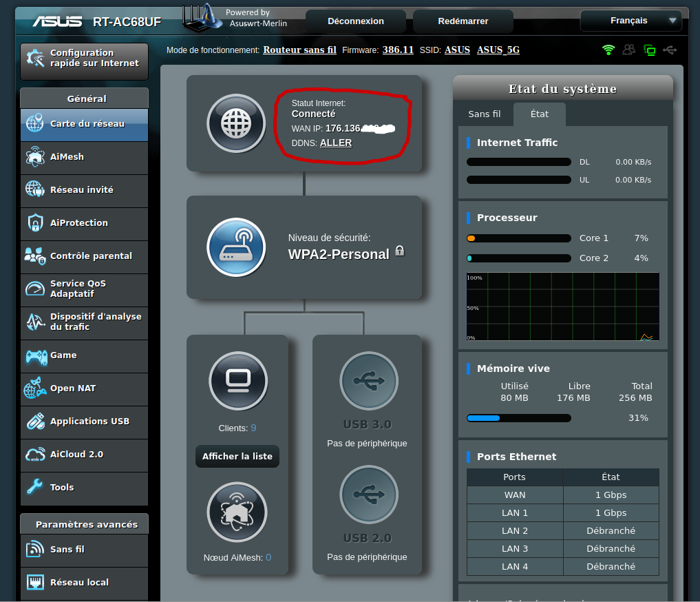Click the AiProtection shield icon
This screenshot has width=700, height=602.
(x=35, y=222)
